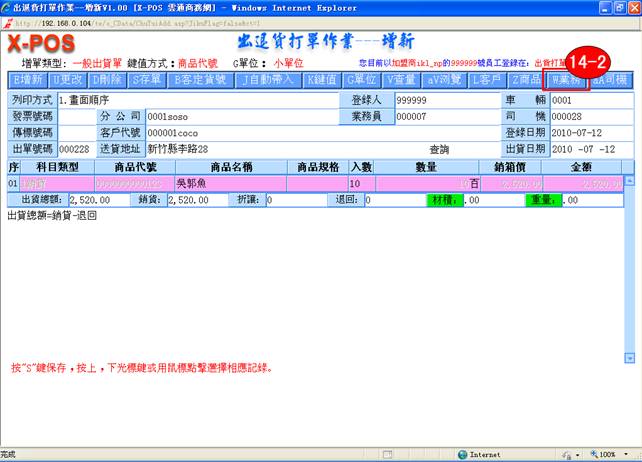Screen dimensions: 642x462
Task: Click the 折讓 discount input field
Action: click(x=297, y=200)
